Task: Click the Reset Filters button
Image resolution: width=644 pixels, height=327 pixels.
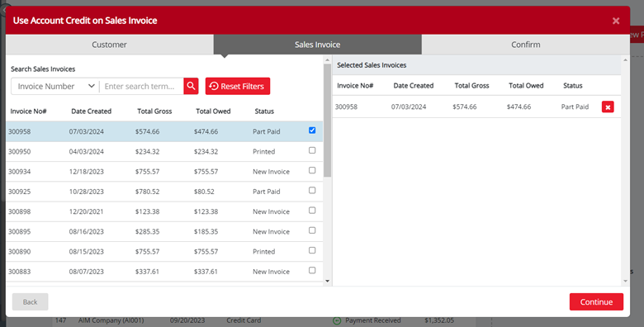Action: pyautogui.click(x=238, y=86)
